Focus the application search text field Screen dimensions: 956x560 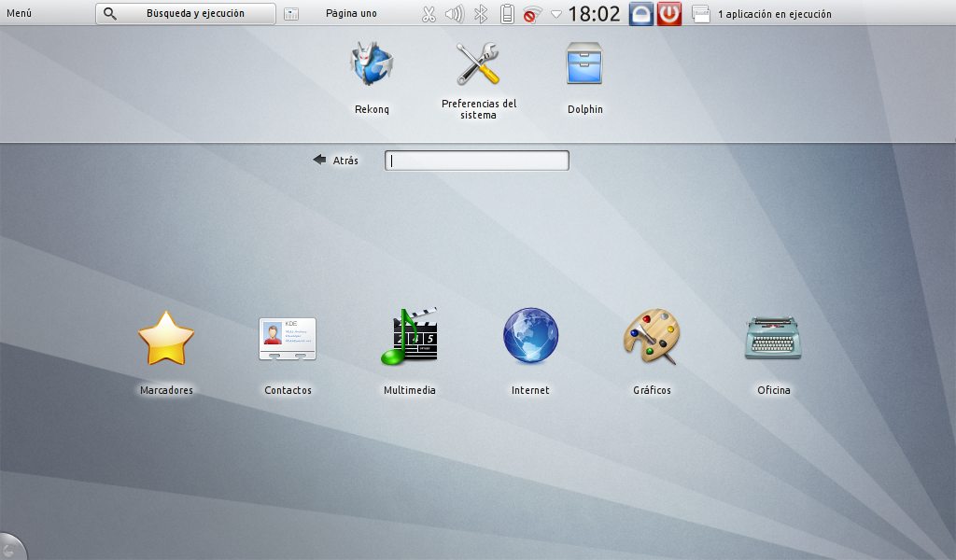coord(477,161)
